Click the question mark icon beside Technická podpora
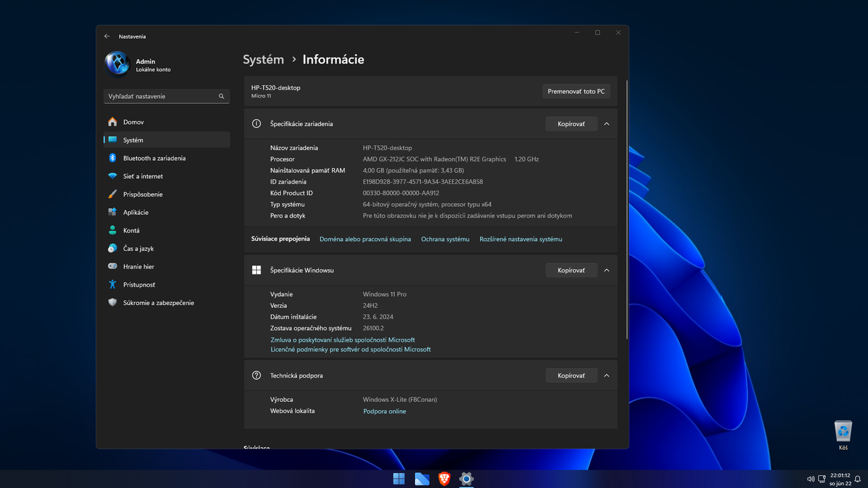Image resolution: width=868 pixels, height=488 pixels. click(256, 375)
